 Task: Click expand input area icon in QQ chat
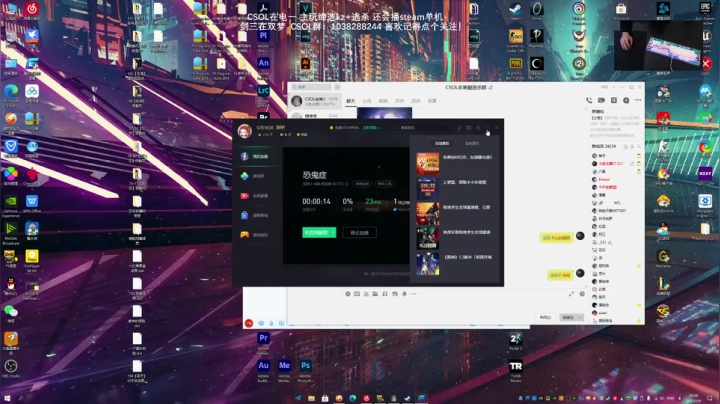(571, 294)
